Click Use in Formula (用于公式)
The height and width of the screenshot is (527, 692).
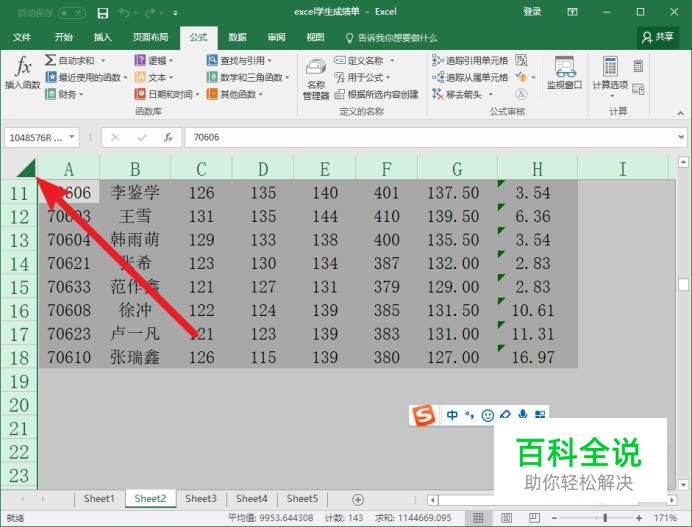point(362,78)
